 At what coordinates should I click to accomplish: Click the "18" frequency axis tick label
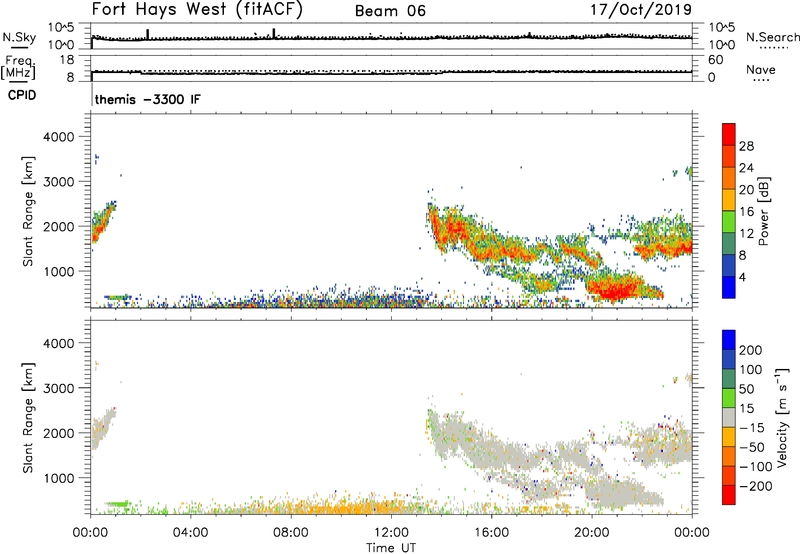pos(67,60)
